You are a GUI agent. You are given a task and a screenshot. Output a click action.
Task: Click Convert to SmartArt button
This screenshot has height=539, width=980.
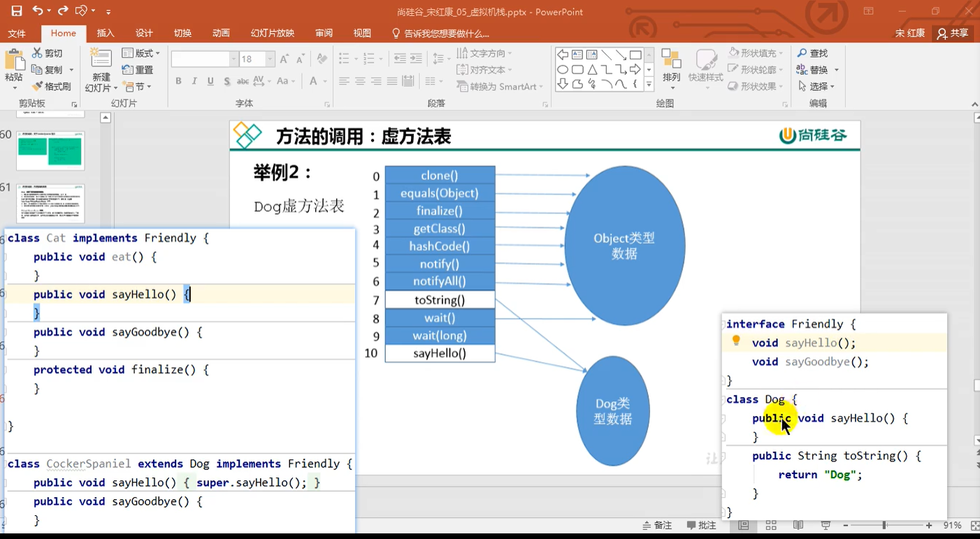500,87
